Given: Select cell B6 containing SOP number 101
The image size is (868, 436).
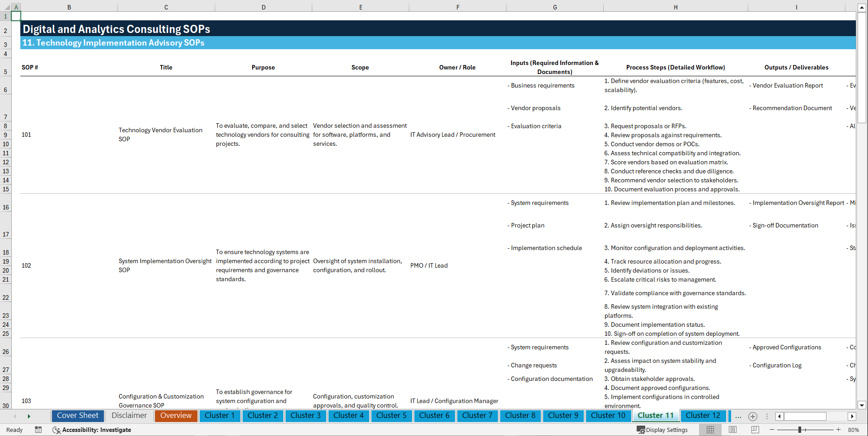Looking at the screenshot, I should pyautogui.click(x=26, y=135).
